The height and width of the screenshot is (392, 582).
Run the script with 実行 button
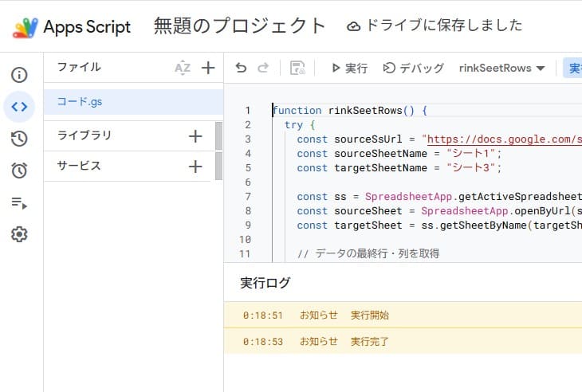pos(349,69)
